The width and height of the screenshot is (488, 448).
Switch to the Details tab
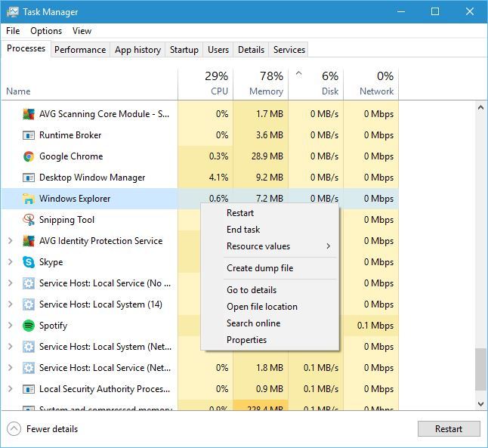251,50
